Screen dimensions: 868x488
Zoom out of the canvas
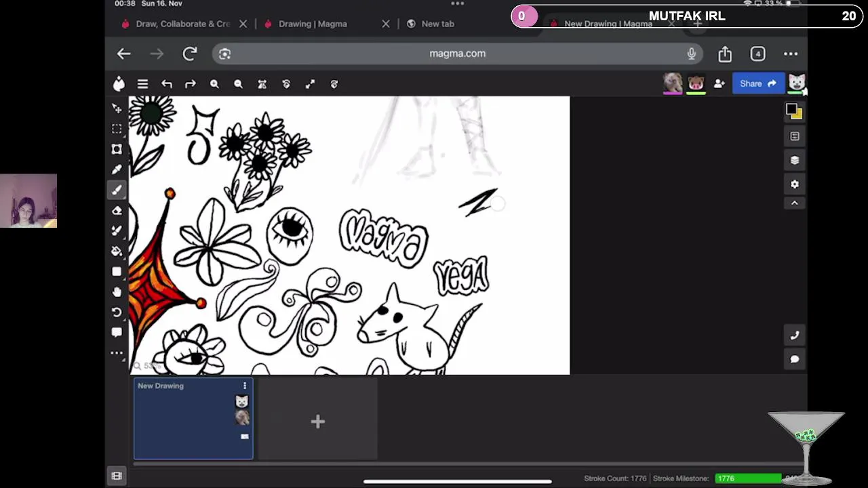tap(238, 84)
